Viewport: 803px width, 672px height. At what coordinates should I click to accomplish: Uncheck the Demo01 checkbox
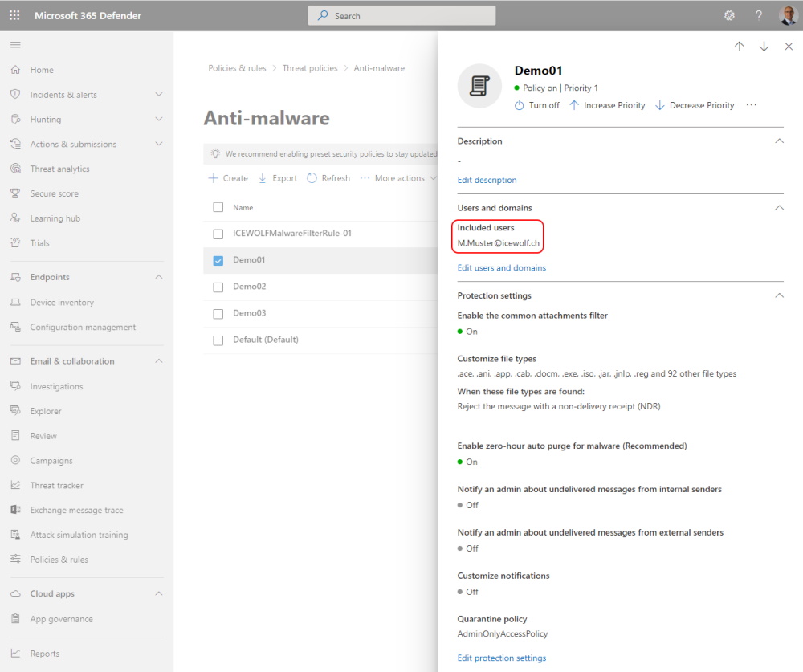[218, 260]
